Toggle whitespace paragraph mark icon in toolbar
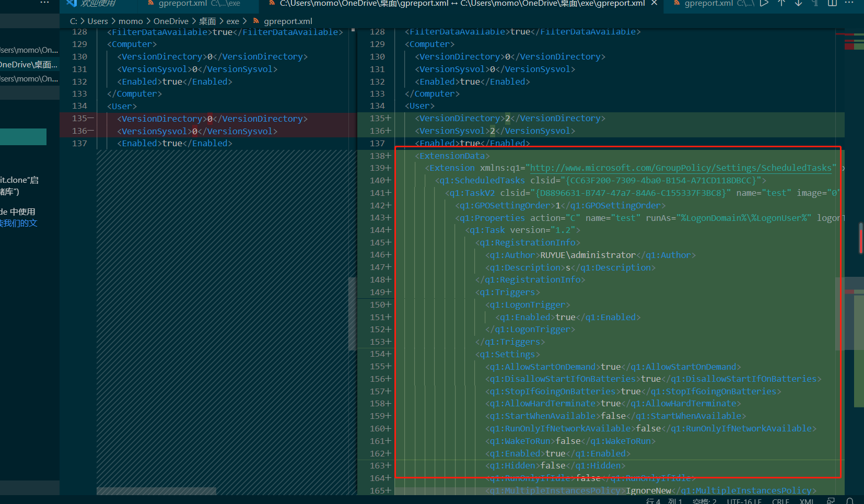Viewport: 864px width, 504px height. tap(815, 3)
